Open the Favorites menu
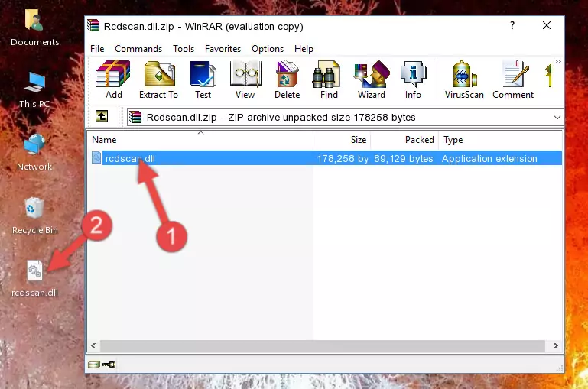Screen dimensions: 588x389 [223, 49]
